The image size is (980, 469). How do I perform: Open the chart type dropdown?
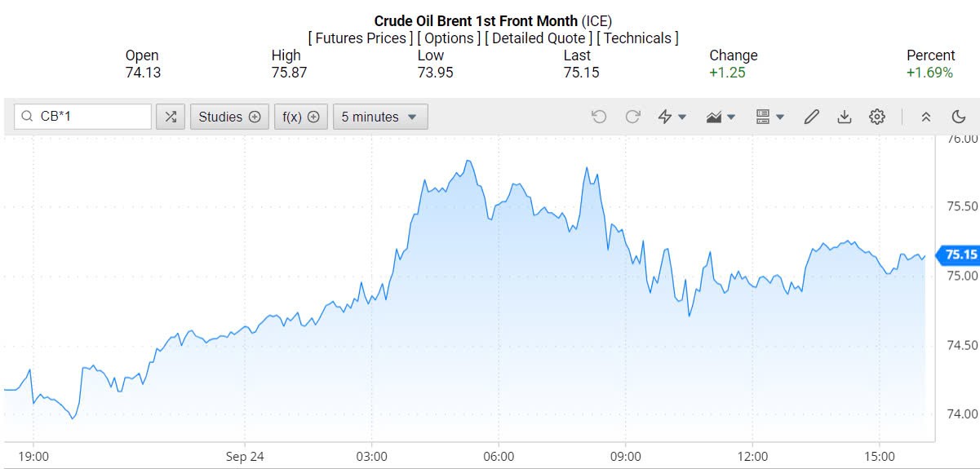point(721,117)
